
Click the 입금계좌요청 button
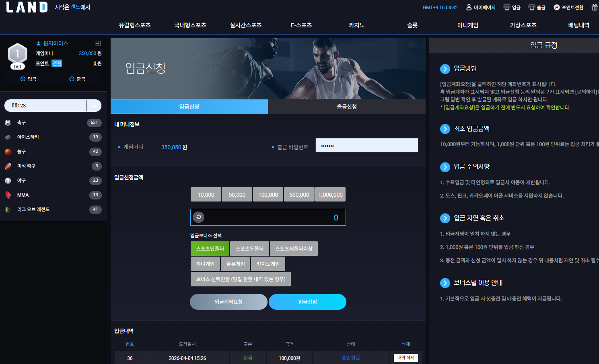pyautogui.click(x=228, y=302)
